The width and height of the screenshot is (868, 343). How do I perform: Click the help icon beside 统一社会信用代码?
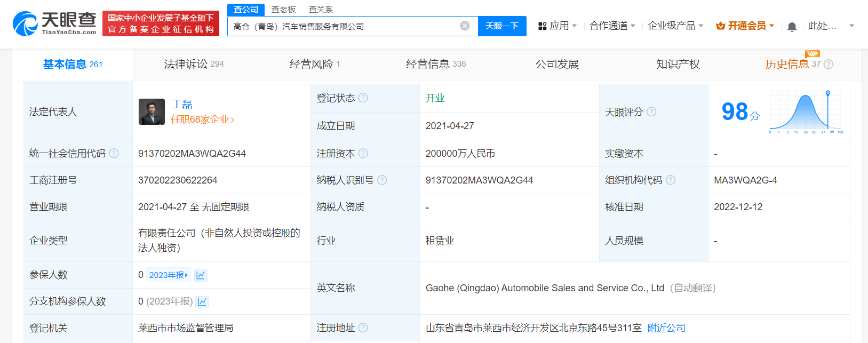pos(114,153)
